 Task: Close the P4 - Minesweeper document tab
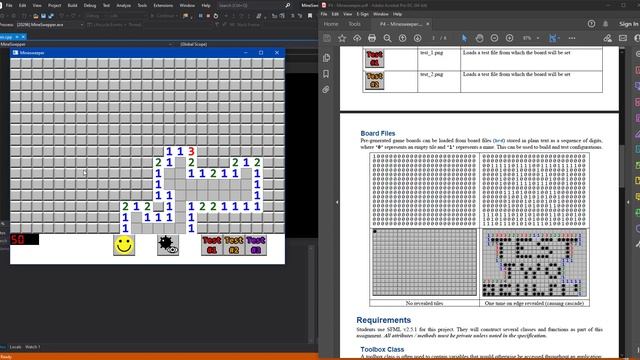click(428, 24)
